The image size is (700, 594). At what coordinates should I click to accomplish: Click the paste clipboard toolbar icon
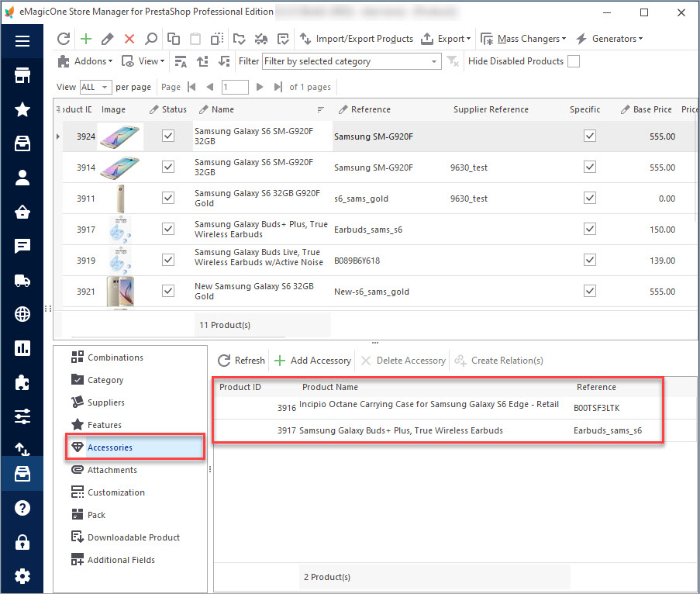pos(195,39)
